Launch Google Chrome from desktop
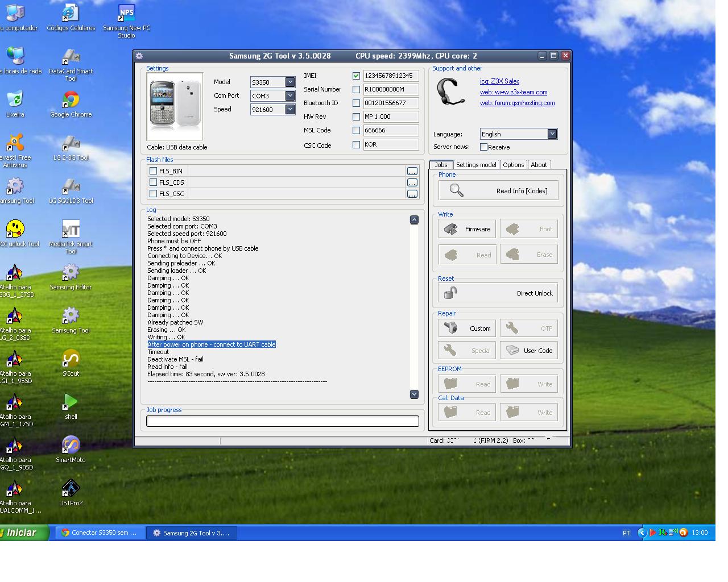Viewport: 728px width, 582px height. [71, 104]
